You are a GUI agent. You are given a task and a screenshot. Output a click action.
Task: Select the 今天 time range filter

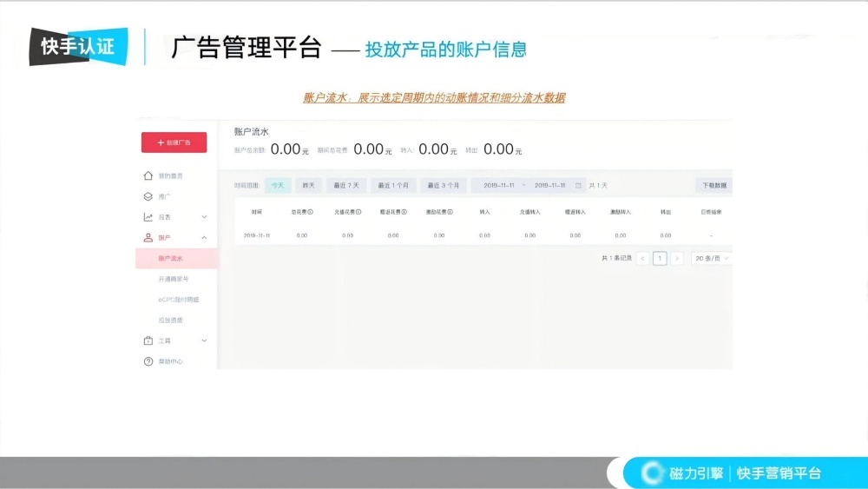coord(278,186)
